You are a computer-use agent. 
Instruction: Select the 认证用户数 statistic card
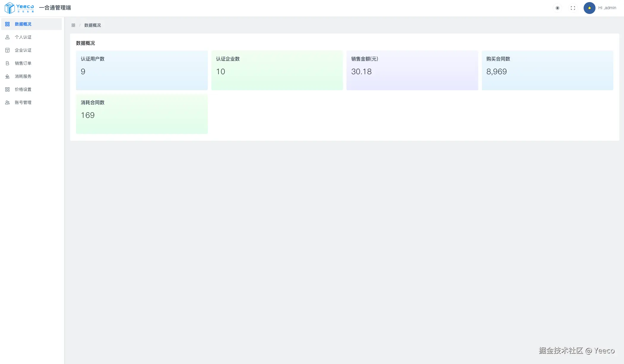(x=142, y=70)
